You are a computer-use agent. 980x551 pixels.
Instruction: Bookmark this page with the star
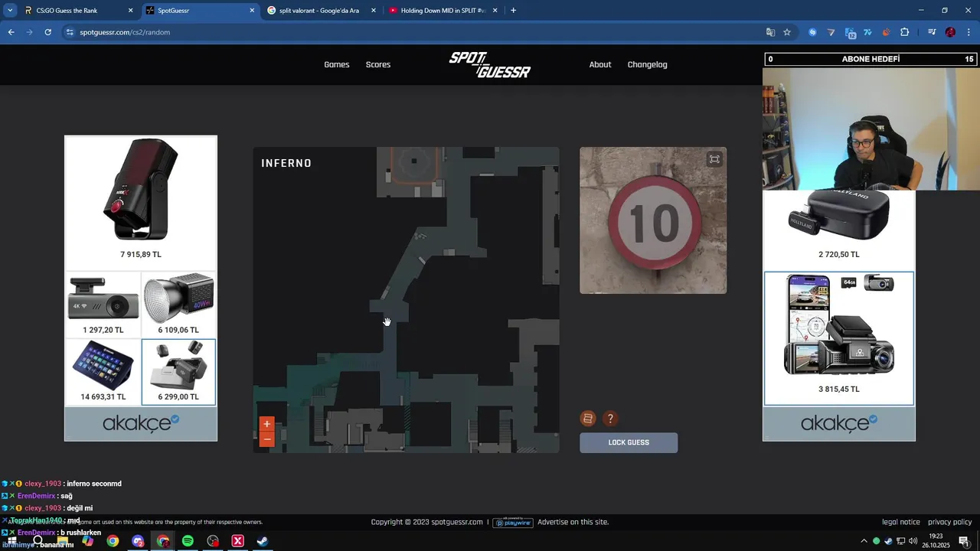[x=787, y=32]
